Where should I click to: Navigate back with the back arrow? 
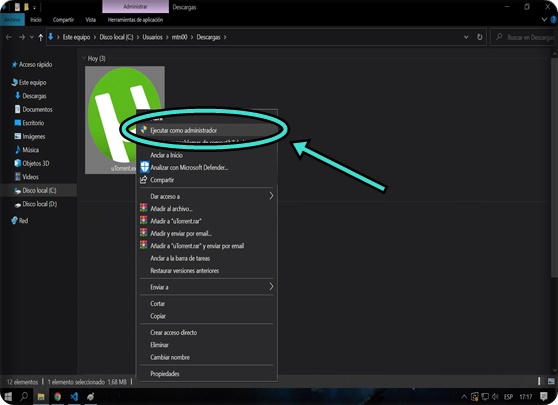9,37
